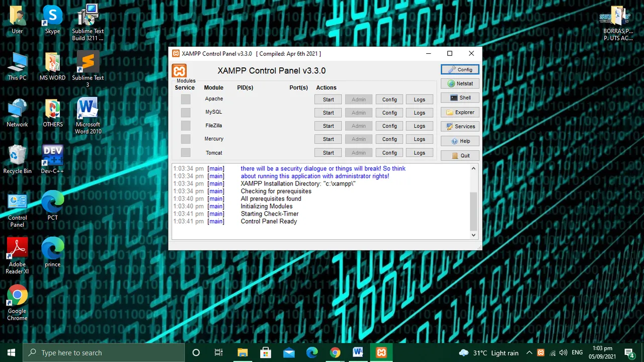The width and height of the screenshot is (644, 362).
Task: Switch to Word in the taskbar
Action: [x=358, y=352]
